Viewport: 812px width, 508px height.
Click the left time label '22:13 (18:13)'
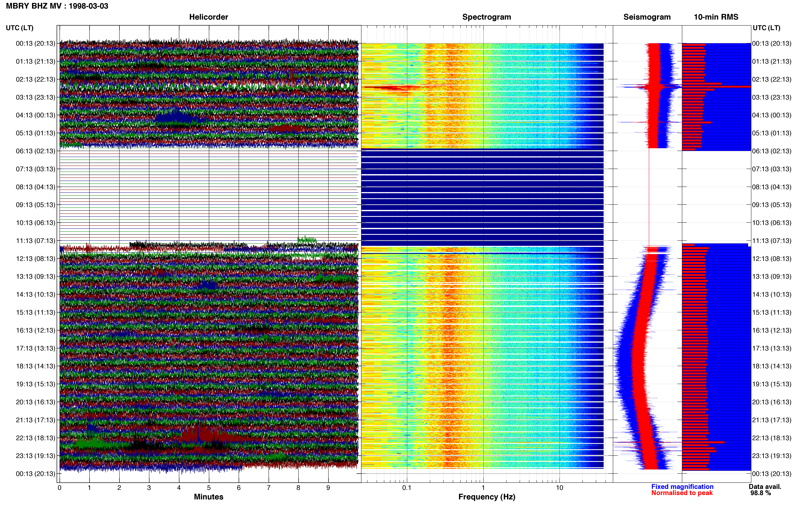coord(35,438)
